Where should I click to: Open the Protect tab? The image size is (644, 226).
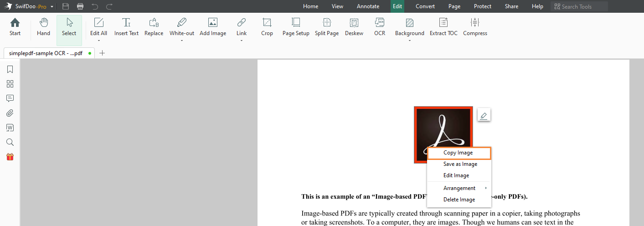click(x=483, y=6)
